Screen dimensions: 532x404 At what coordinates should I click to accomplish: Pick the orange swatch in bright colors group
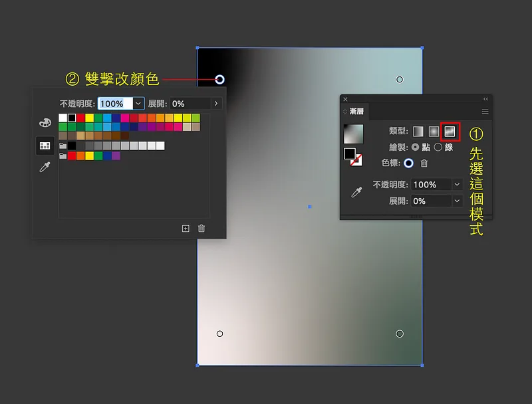tap(80, 156)
